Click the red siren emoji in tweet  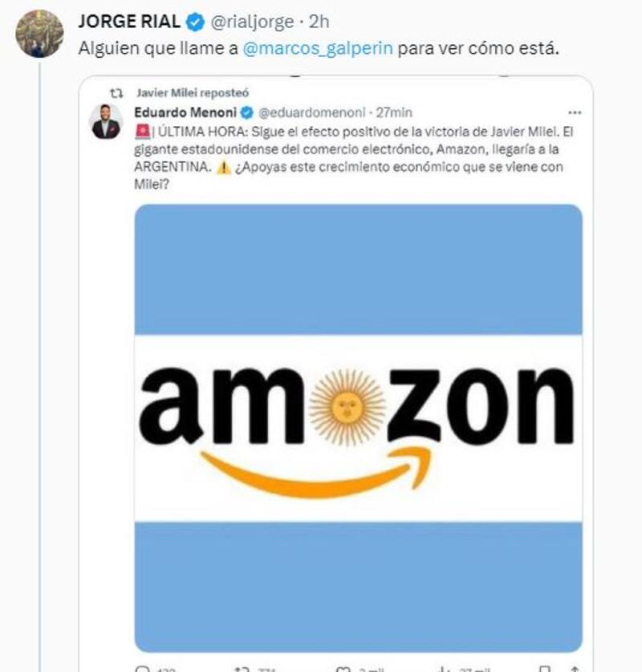143,131
